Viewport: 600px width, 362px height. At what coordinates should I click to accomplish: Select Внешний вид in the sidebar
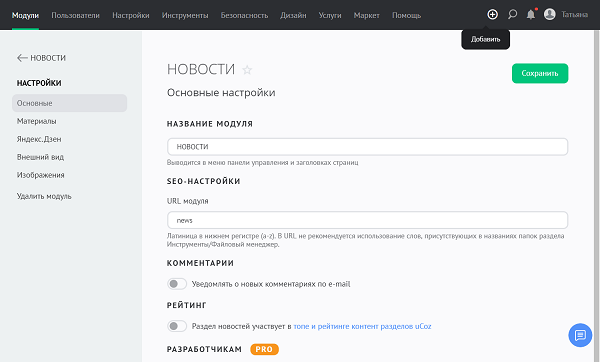click(40, 157)
